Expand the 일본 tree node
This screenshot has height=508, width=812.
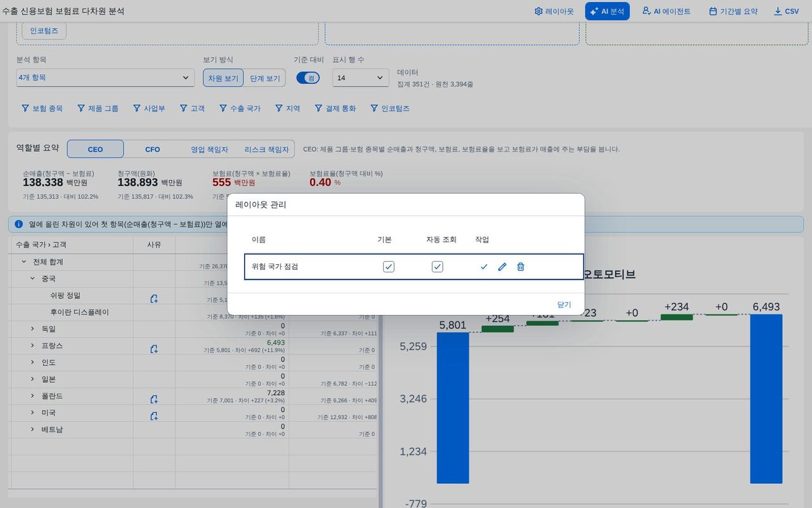click(32, 379)
